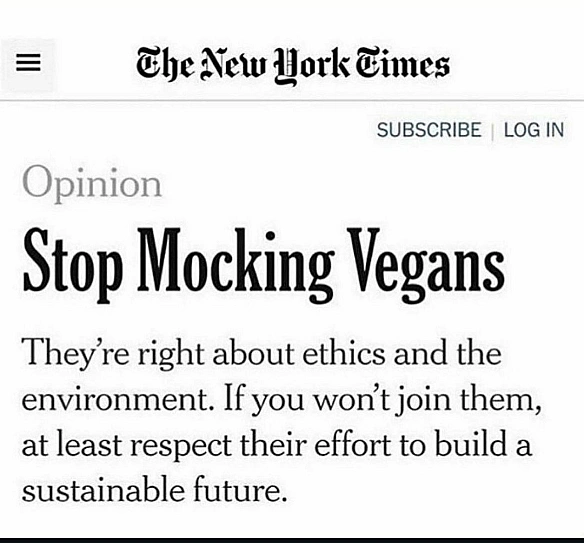Click the black bar at page bottom

click(x=292, y=540)
